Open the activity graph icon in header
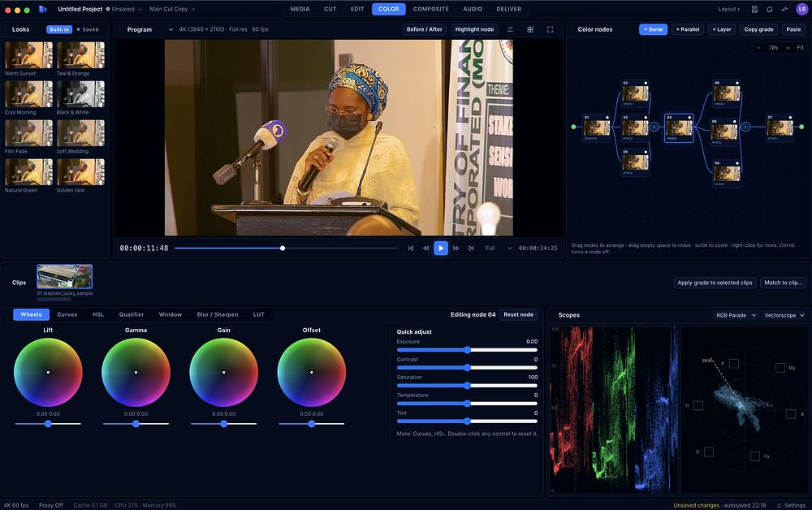 [784, 9]
